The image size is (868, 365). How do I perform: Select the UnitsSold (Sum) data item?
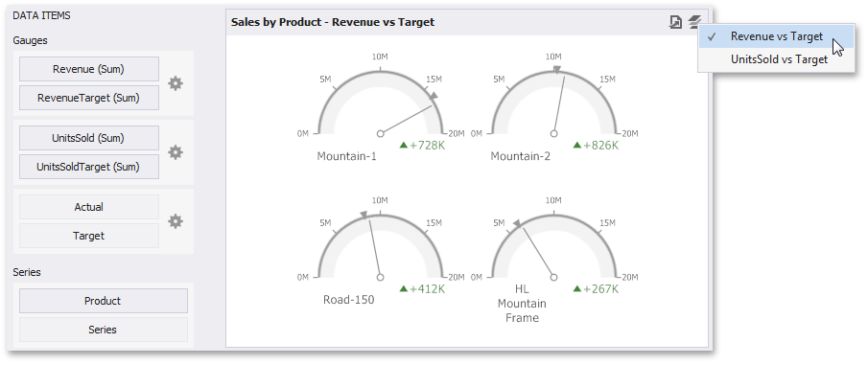coord(89,138)
